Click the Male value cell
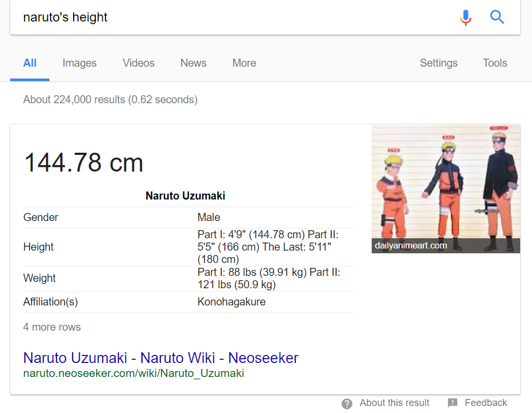 [209, 217]
